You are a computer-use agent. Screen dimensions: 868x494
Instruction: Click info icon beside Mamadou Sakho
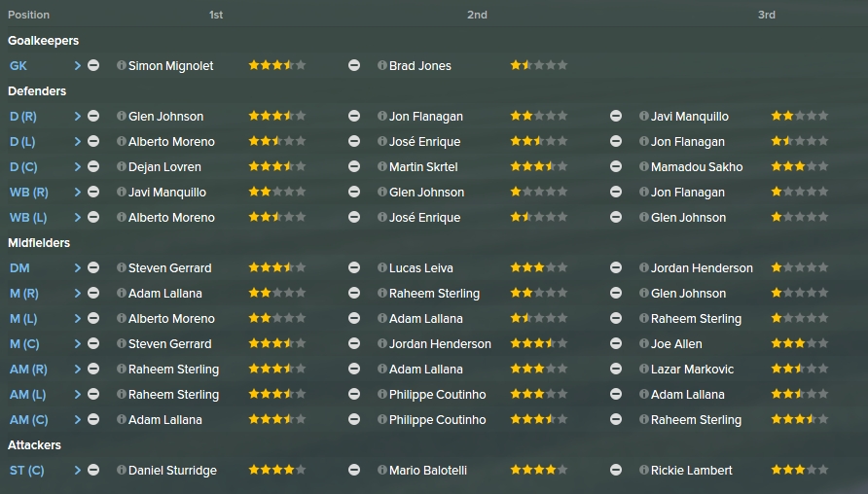click(x=644, y=166)
